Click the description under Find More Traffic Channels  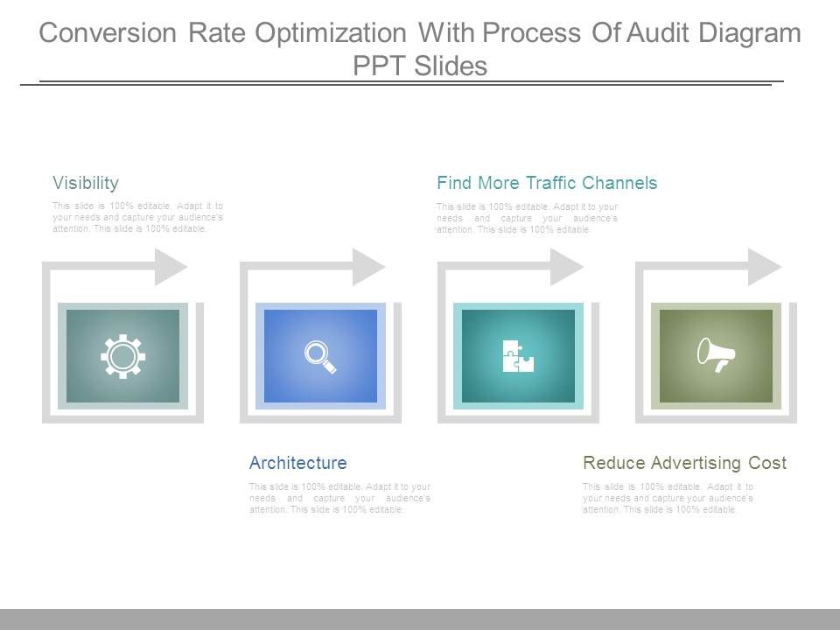(x=527, y=218)
